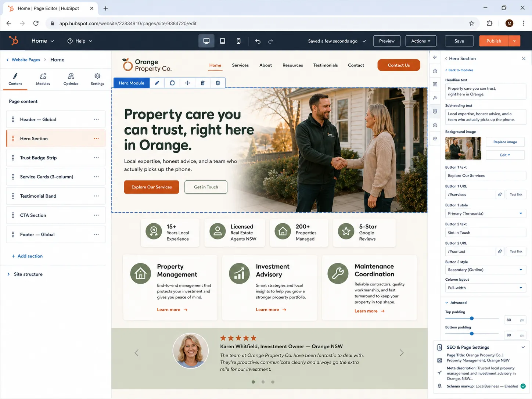Open the Actions dropdown
Screen dimensions: 532x399
421,41
